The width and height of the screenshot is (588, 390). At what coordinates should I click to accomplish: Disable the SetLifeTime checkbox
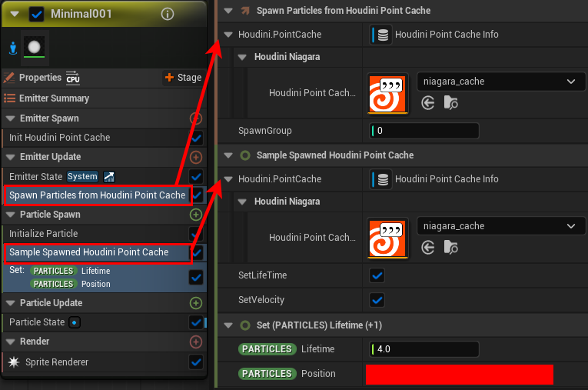(x=377, y=275)
